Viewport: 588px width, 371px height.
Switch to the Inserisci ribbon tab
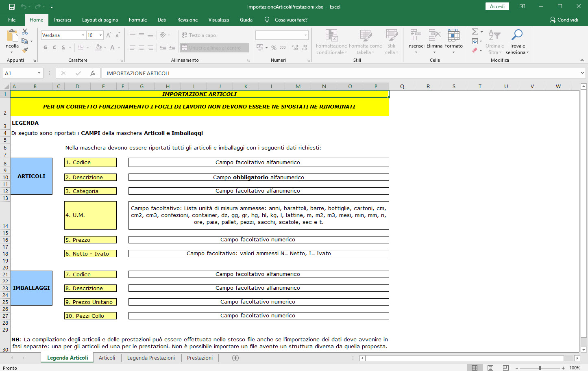63,20
